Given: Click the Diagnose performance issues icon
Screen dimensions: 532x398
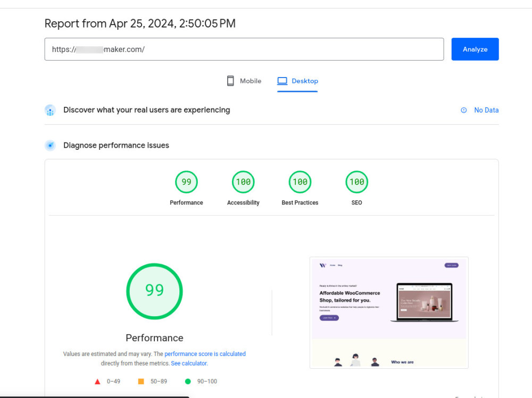Looking at the screenshot, I should coord(50,146).
